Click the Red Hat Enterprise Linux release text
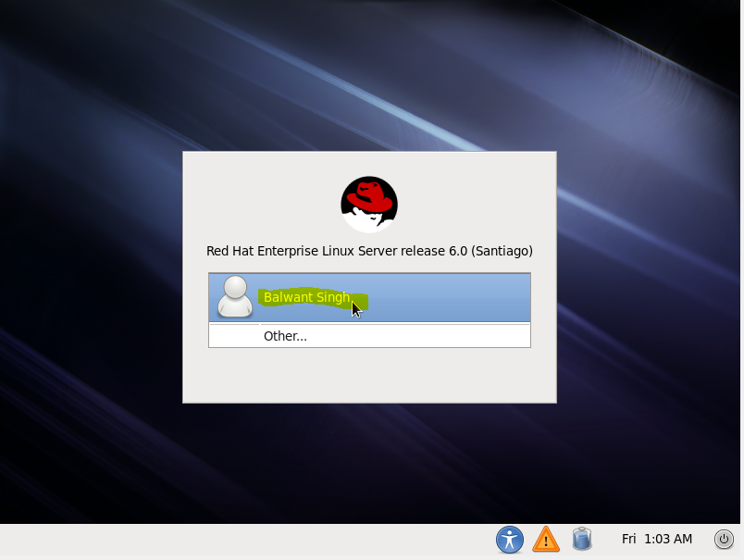744x560 pixels. 369,251
